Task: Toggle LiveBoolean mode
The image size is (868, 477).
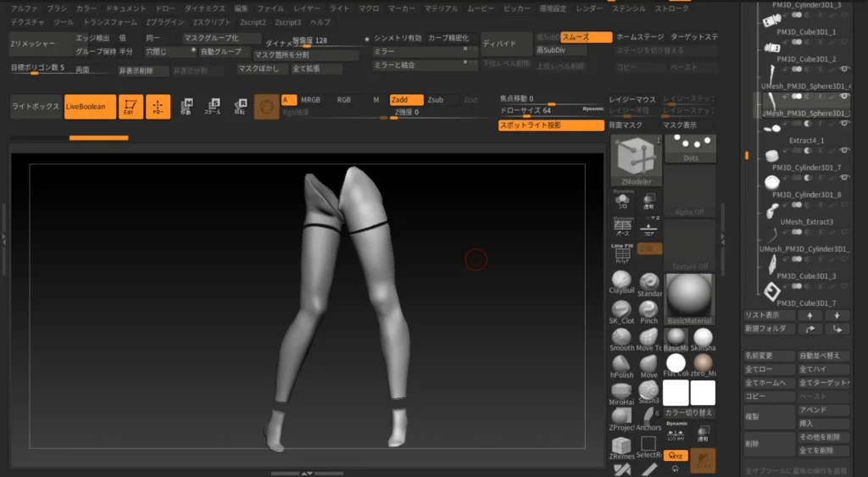Action: tap(90, 107)
